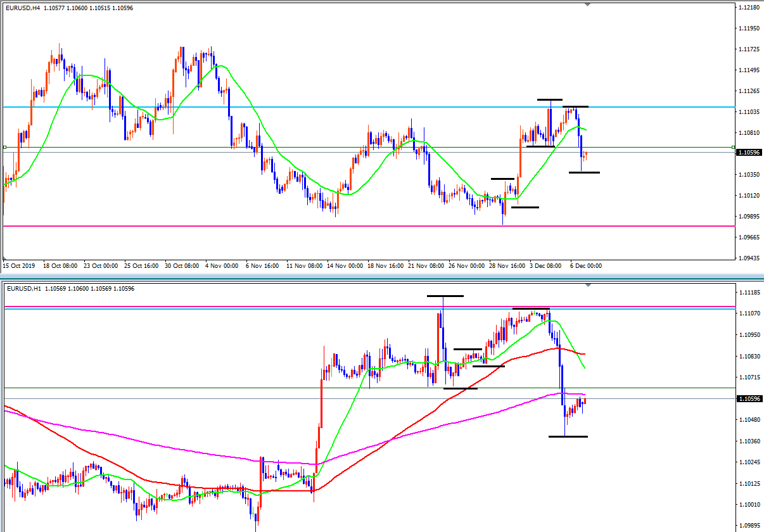Click the 26 Nov 00:00 date label
764x532 pixels.
tap(468, 267)
